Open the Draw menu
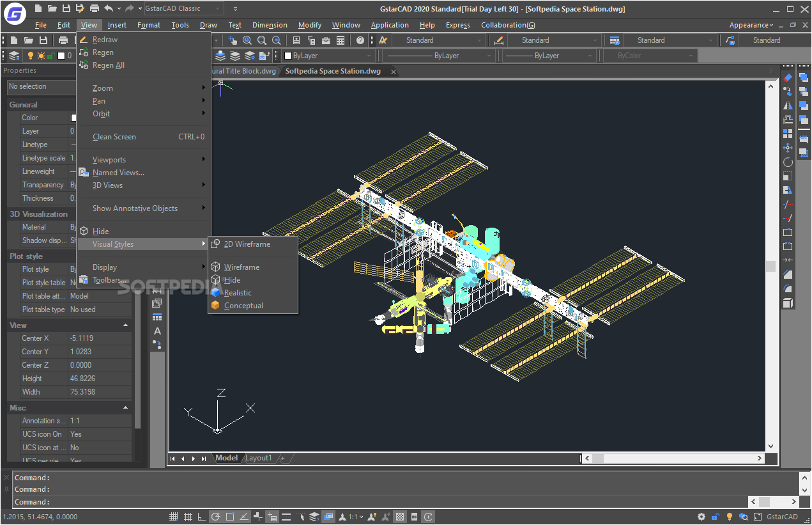This screenshot has height=525, width=812. (208, 25)
